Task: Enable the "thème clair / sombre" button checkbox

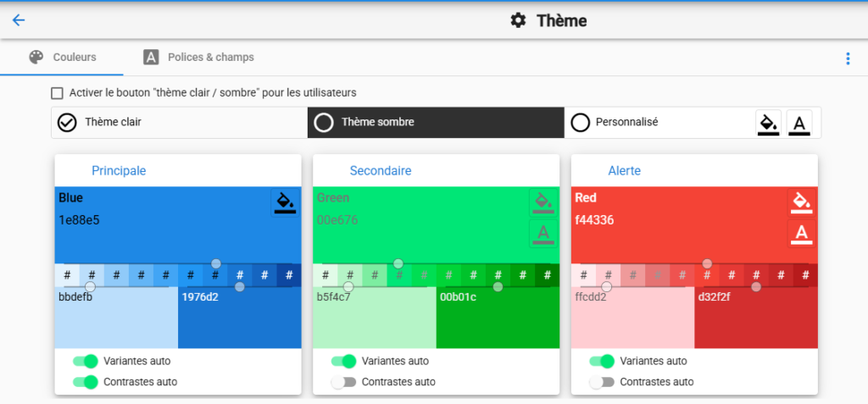Action: coord(58,92)
